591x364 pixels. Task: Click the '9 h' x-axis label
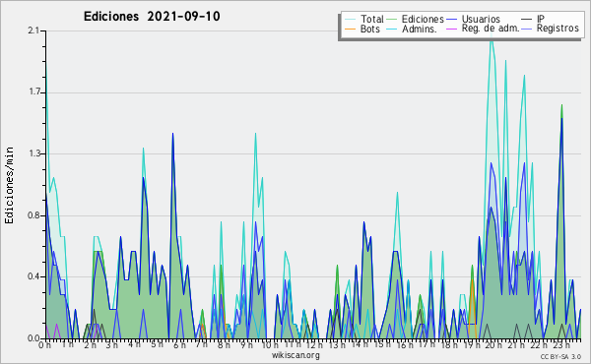pyautogui.click(x=246, y=344)
